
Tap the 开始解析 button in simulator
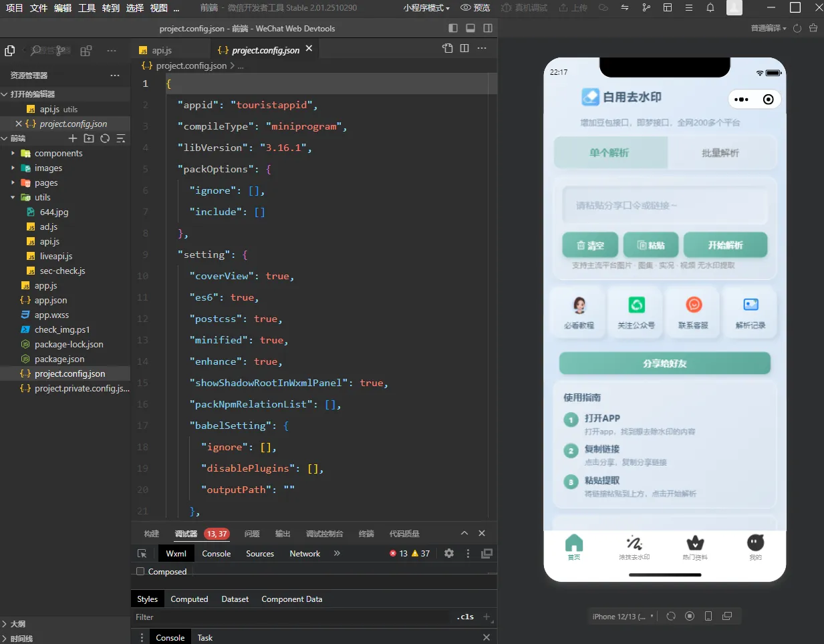pos(725,245)
